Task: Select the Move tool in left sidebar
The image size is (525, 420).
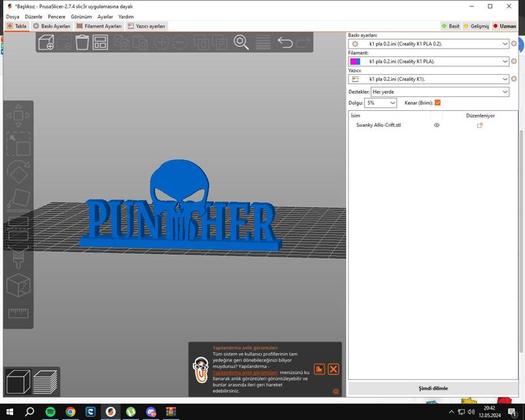Action: (18, 115)
